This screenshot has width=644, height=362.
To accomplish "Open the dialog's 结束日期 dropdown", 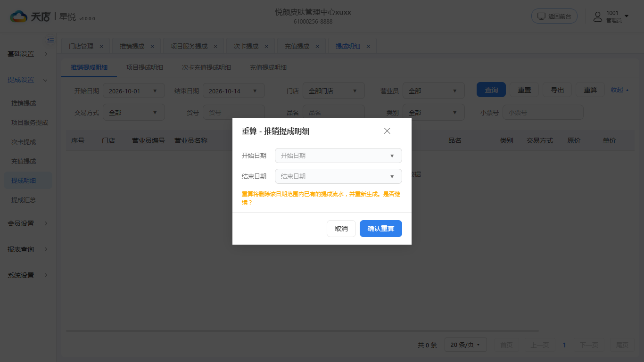I will 338,176.
